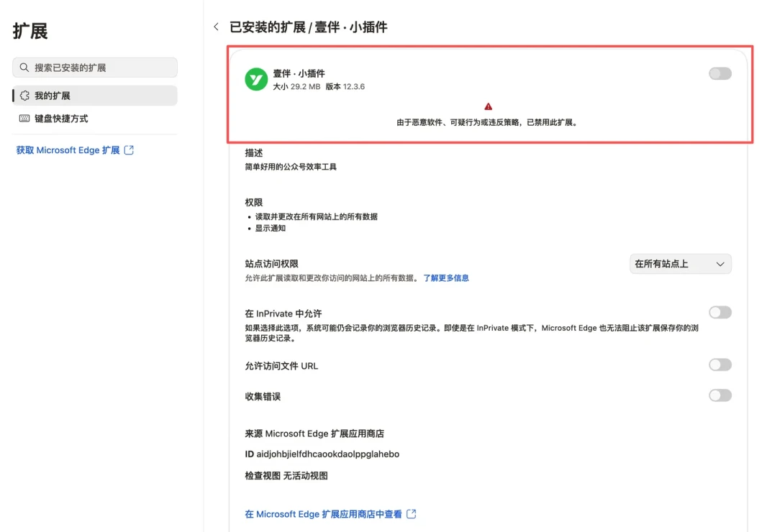This screenshot has width=777, height=532.
Task: Click the extension ID aidjohbjielfdhcaookdaolppglahebo
Action: (327, 454)
